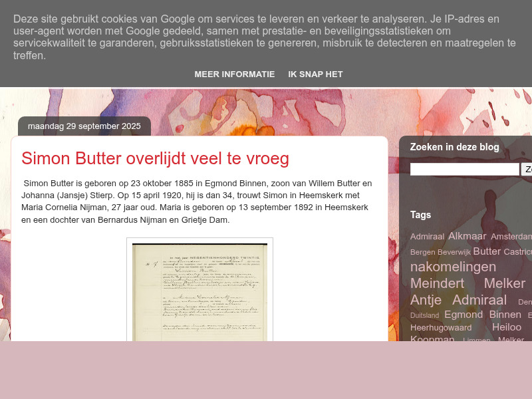Open the "nakomelingen" tag
Image resolution: width=532 pixels, height=399 pixels.
(x=453, y=267)
